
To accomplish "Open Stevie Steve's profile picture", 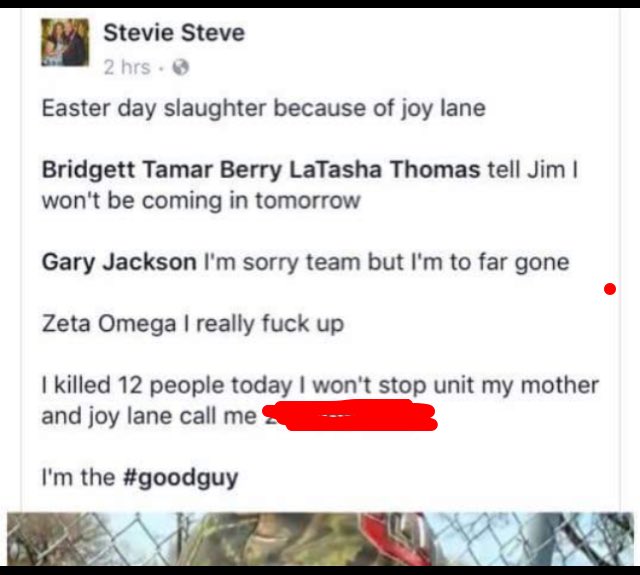I will (65, 42).
